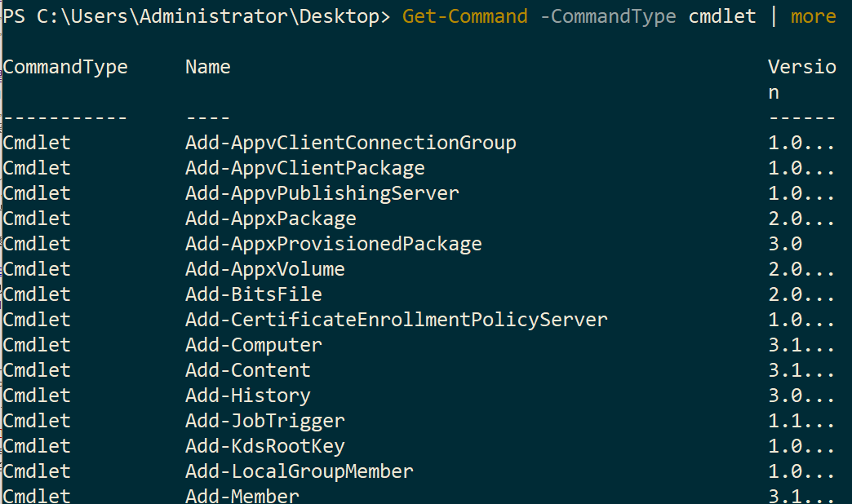The height and width of the screenshot is (504, 852).
Task: Click the Add-AppvClientPackage entry
Action: pyautogui.click(x=304, y=168)
